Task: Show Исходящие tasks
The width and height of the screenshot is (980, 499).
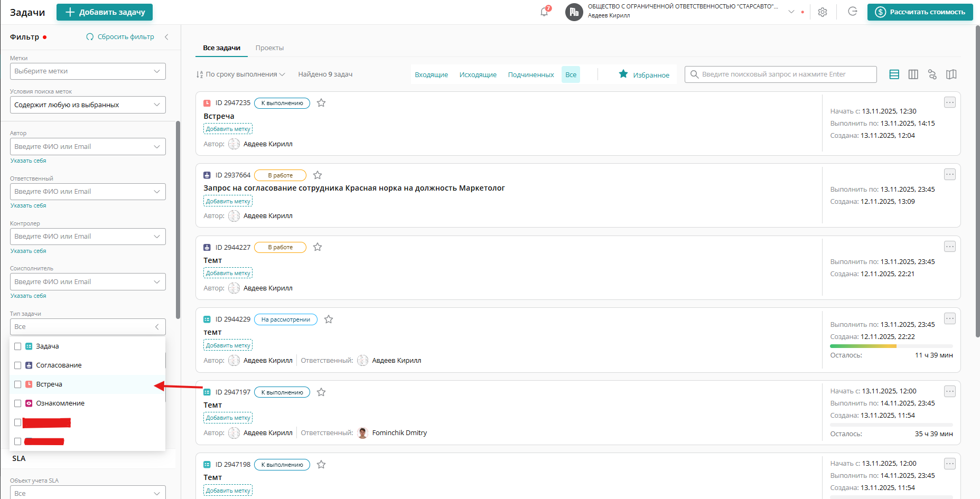Action: (x=478, y=75)
